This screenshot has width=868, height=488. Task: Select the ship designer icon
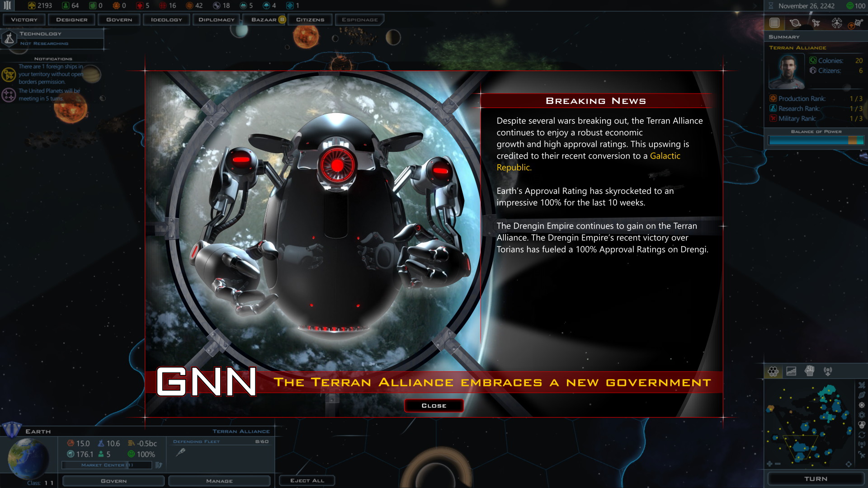[71, 19]
